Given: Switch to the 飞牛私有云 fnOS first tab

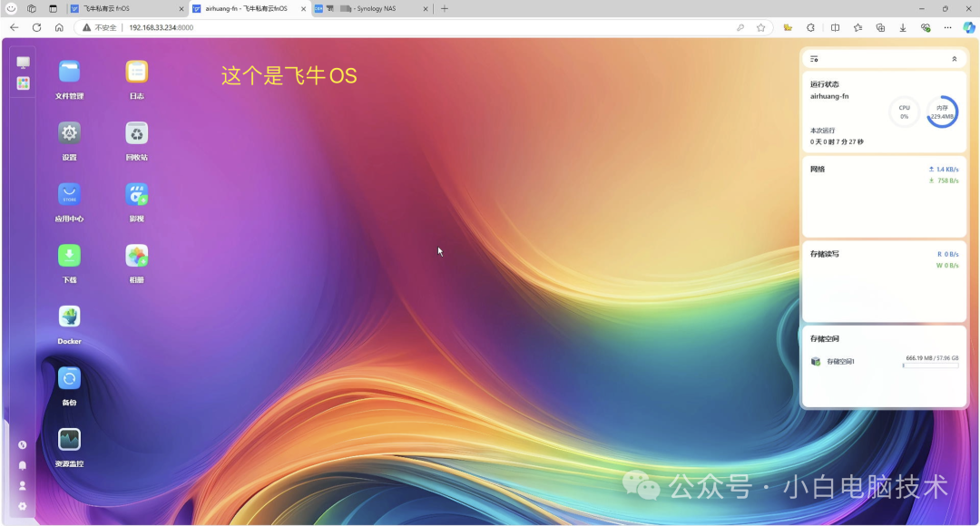Looking at the screenshot, I should point(127,9).
